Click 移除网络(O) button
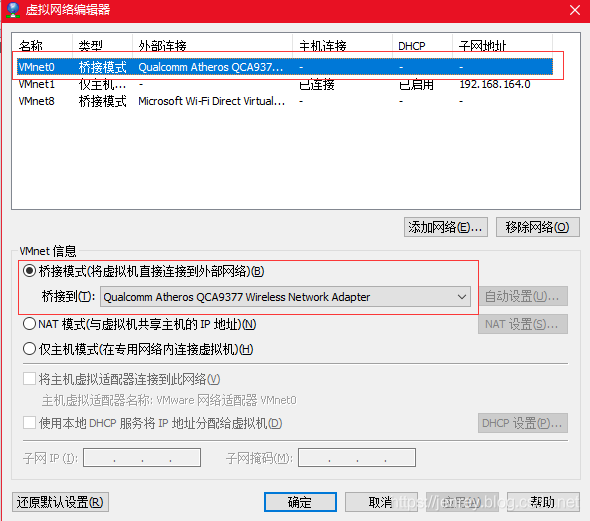The image size is (590, 521). click(538, 227)
